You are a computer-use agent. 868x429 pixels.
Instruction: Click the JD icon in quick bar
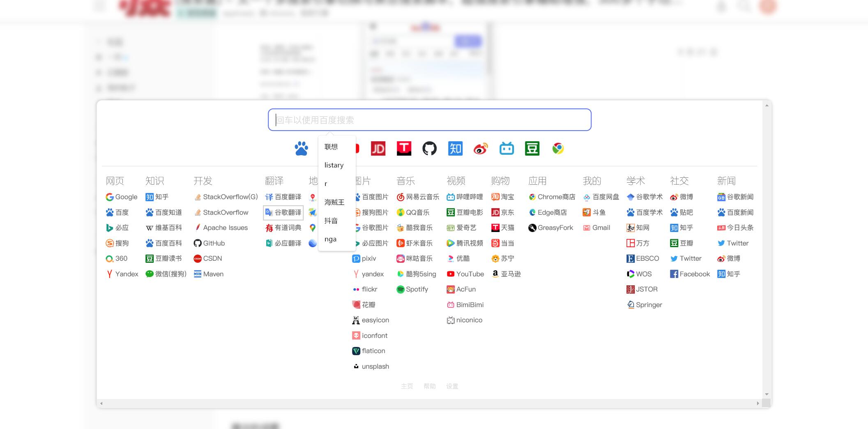coord(378,149)
